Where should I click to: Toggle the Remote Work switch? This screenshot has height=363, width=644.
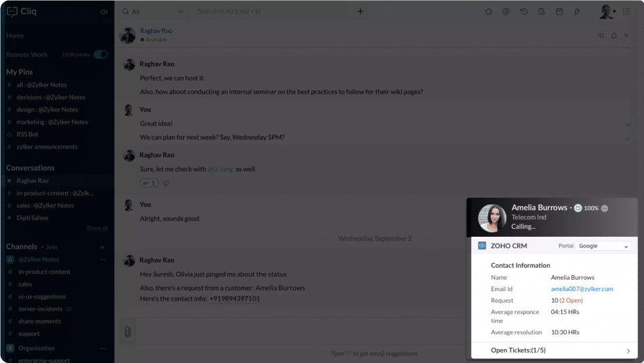(101, 54)
